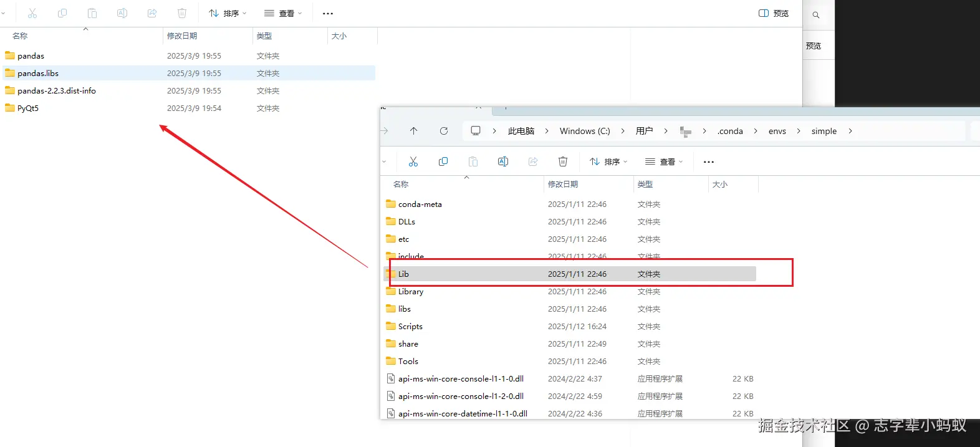980x447 pixels.
Task: Click Refresh icon in front Explorer navigation bar
Action: (x=444, y=131)
